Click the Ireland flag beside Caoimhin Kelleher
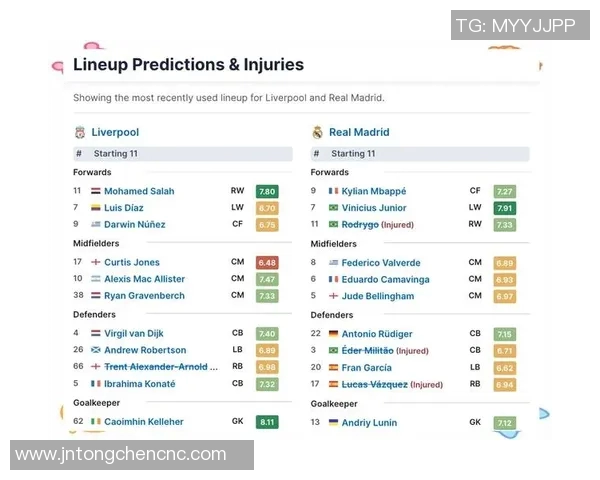Screen dimensions: 600x480 [x=96, y=422]
